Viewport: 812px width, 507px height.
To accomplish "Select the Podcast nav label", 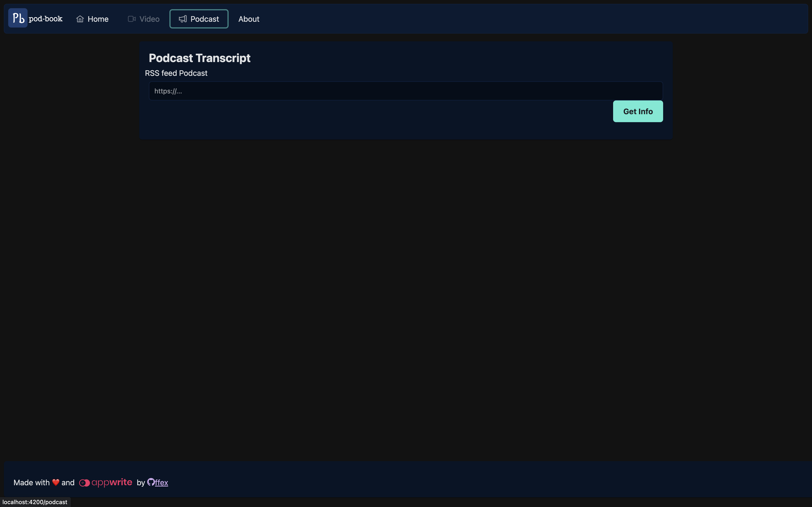I will 204,19.
